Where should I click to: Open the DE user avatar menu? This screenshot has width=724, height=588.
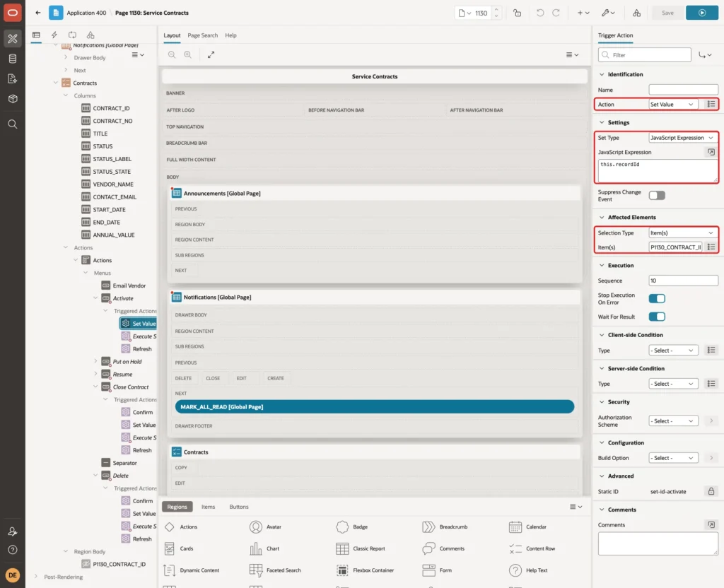[13, 575]
